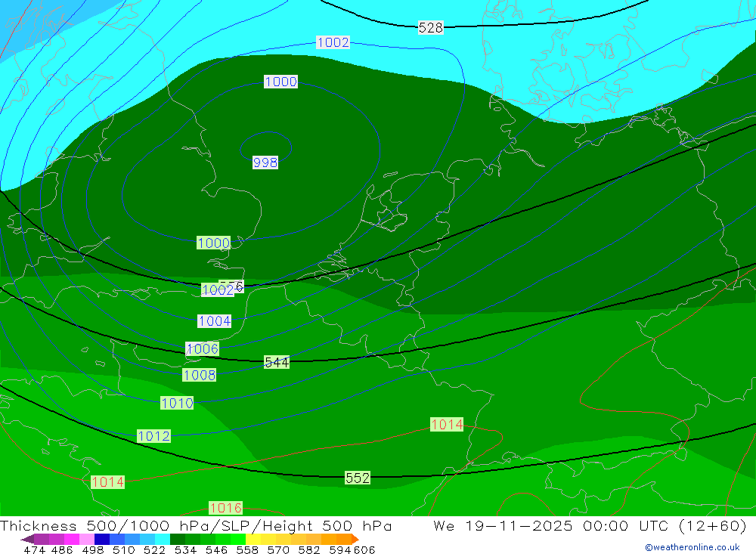Click the 998 low pressure label

(x=265, y=162)
